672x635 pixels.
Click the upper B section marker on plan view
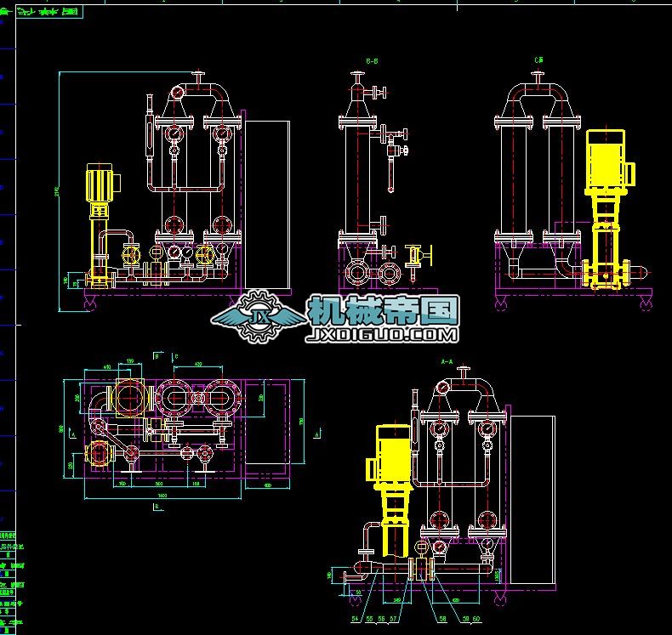[x=157, y=356]
